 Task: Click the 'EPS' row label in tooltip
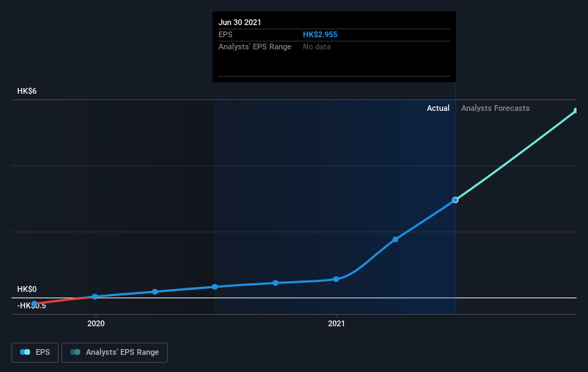pyautogui.click(x=226, y=34)
